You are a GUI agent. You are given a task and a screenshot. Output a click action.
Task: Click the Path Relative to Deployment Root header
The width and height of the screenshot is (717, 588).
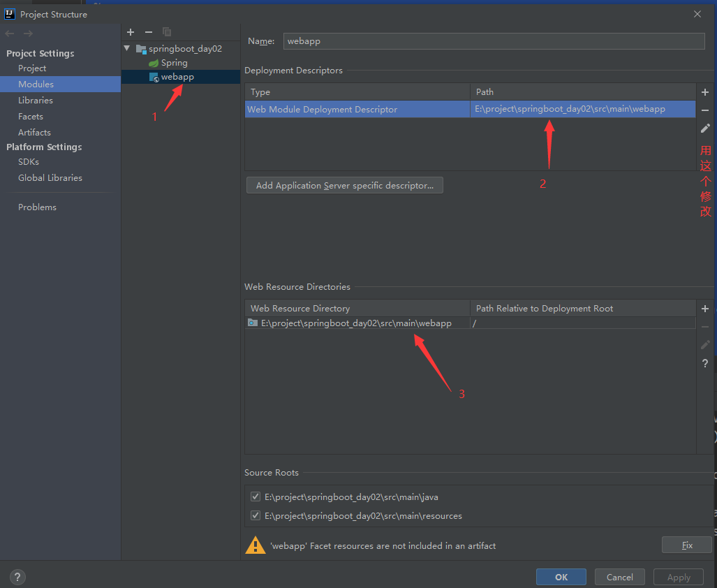tap(583, 308)
